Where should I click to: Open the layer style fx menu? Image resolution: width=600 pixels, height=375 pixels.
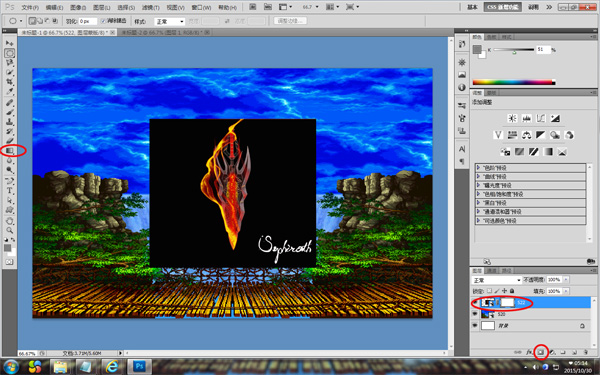click(x=529, y=352)
